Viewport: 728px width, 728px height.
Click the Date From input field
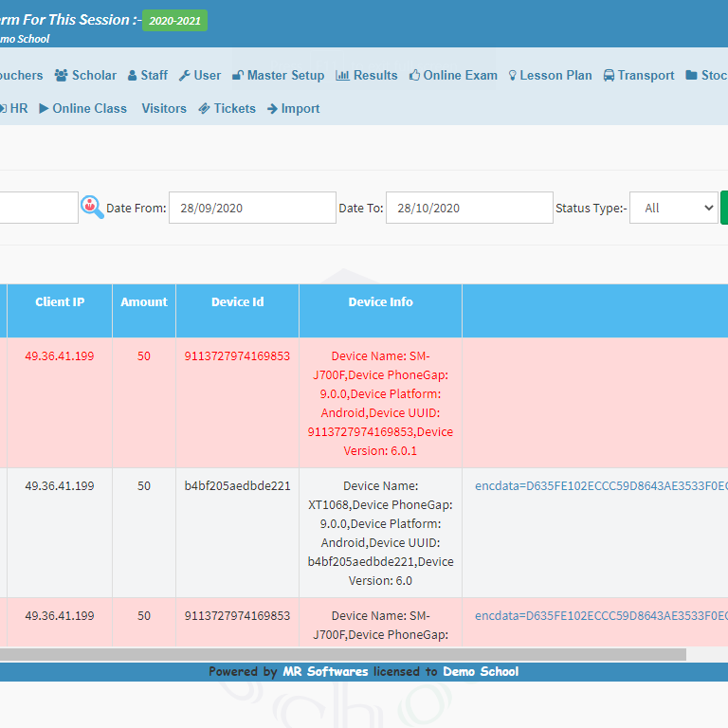click(x=252, y=208)
